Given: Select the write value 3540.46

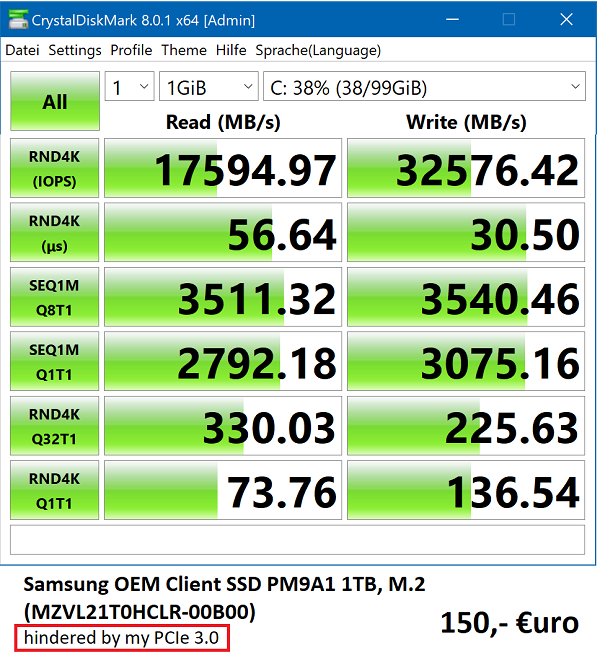Looking at the screenshot, I should point(466,297).
